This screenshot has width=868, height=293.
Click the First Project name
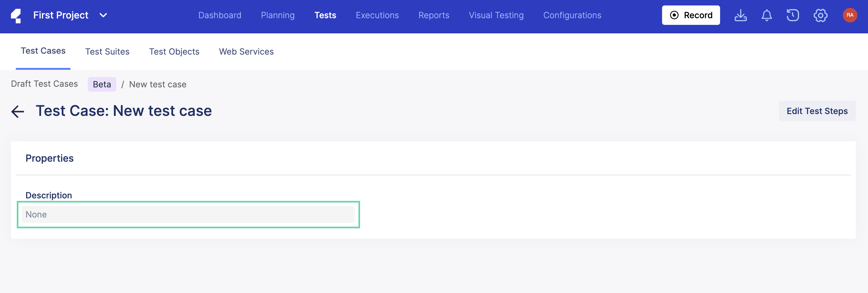tap(61, 15)
